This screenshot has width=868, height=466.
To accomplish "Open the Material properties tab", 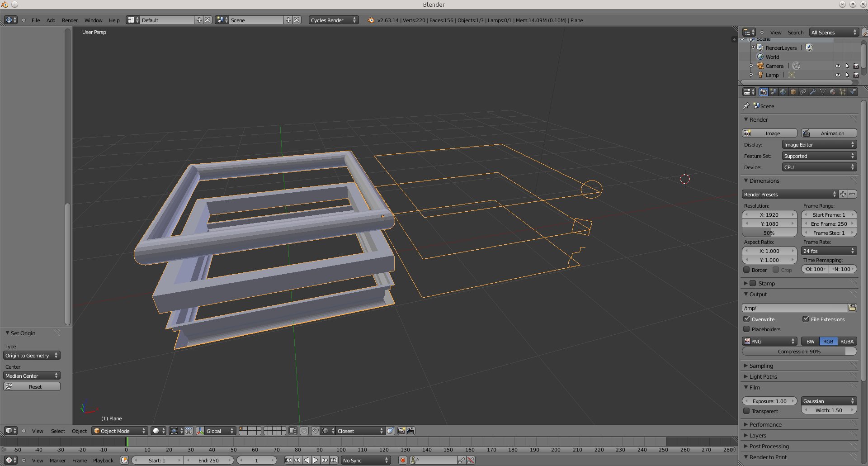I will 833,92.
